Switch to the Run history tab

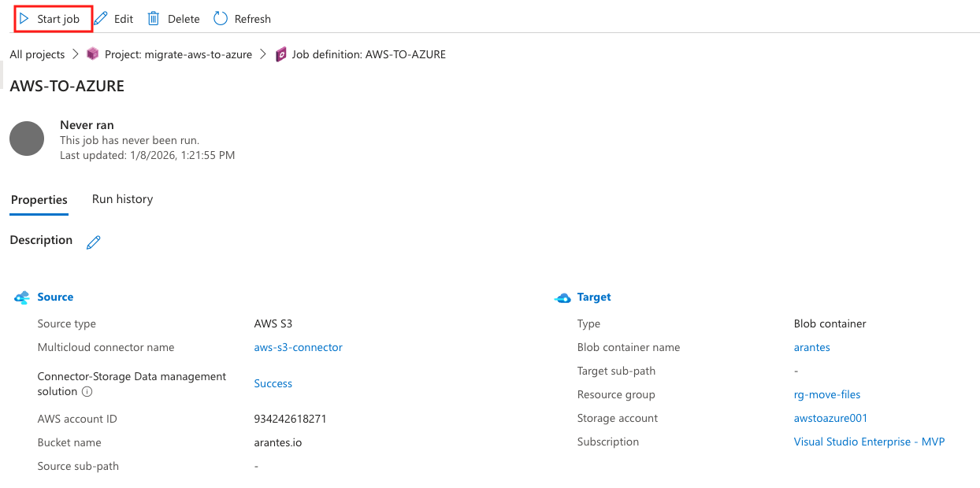(122, 199)
